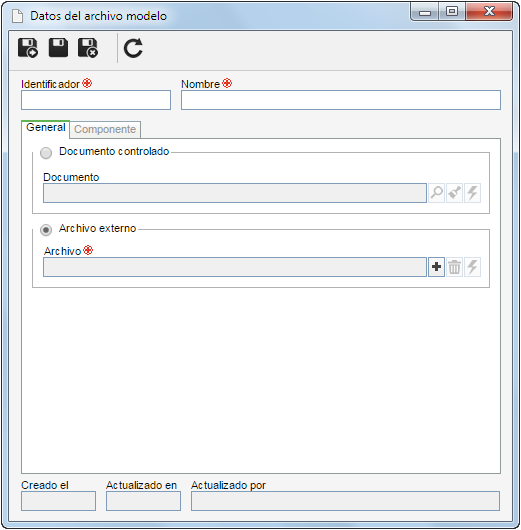Click the Identificador input field

(x=96, y=100)
